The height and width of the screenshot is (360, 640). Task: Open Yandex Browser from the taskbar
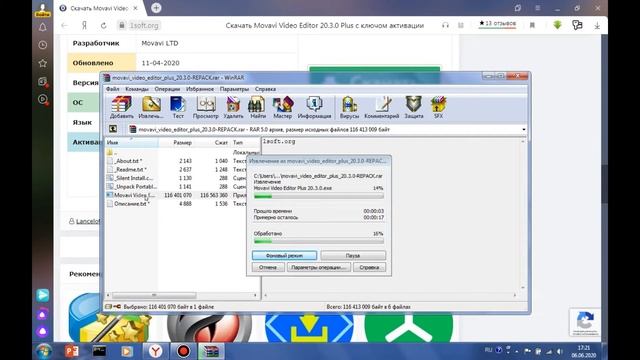tap(155, 351)
